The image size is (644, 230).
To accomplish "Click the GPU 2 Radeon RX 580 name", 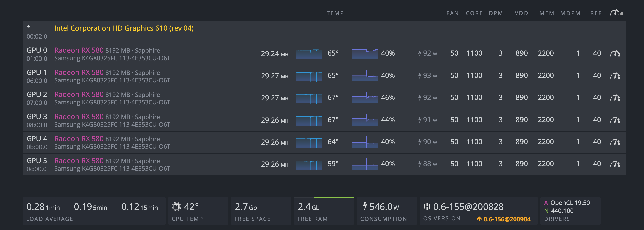I will click(79, 94).
